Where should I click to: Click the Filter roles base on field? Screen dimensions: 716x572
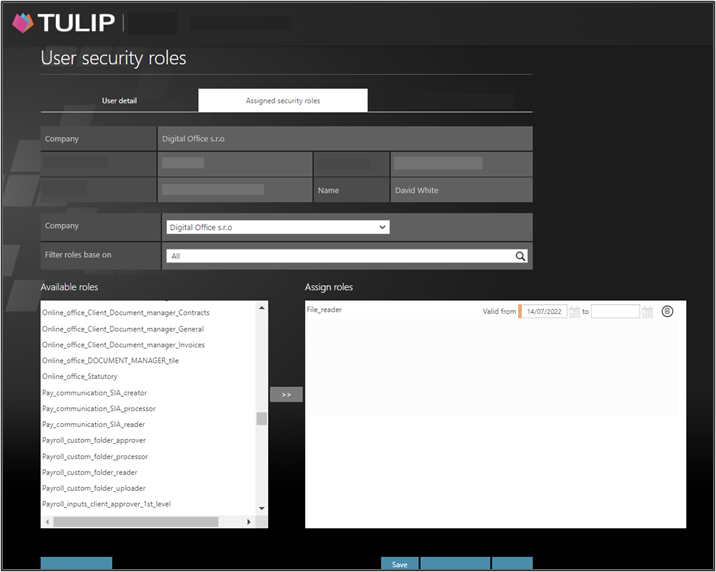(340, 256)
